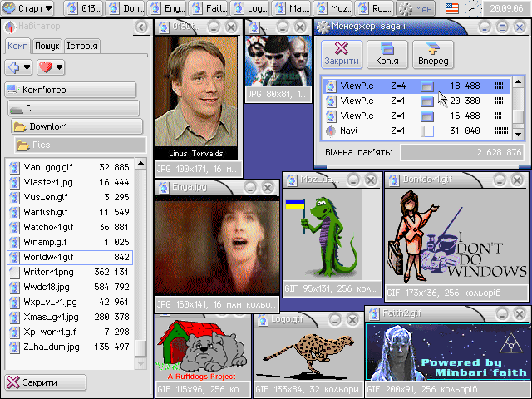Switch to the Історія tab

click(x=81, y=46)
